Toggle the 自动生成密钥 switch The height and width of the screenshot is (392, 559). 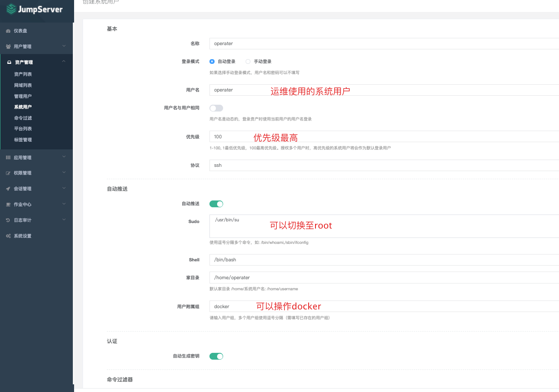click(x=216, y=356)
